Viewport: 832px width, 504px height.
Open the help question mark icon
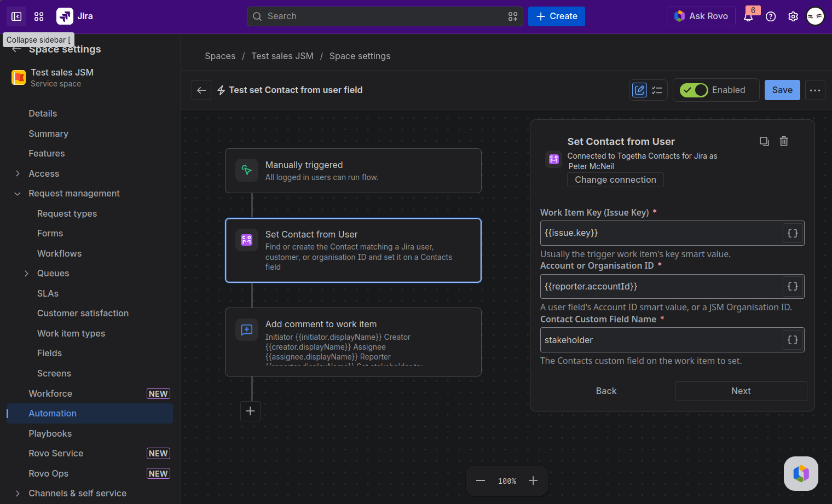(771, 16)
